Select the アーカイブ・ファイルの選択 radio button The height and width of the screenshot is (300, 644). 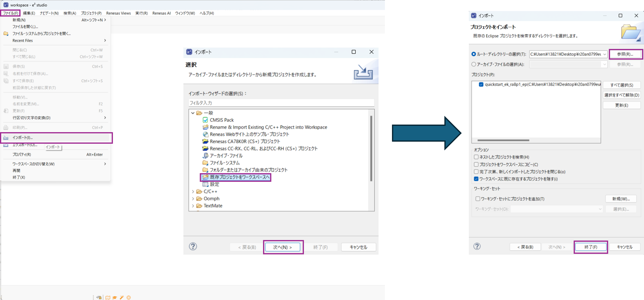(474, 64)
